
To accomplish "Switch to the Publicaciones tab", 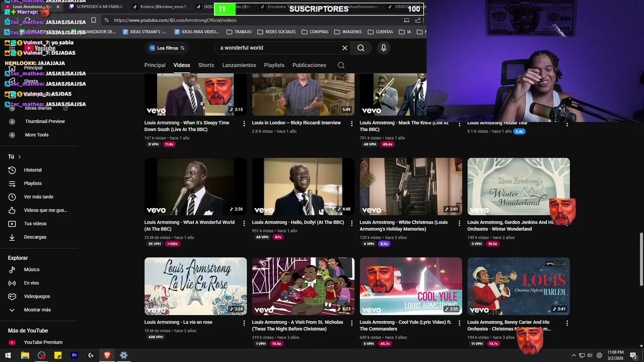I will click(x=309, y=65).
